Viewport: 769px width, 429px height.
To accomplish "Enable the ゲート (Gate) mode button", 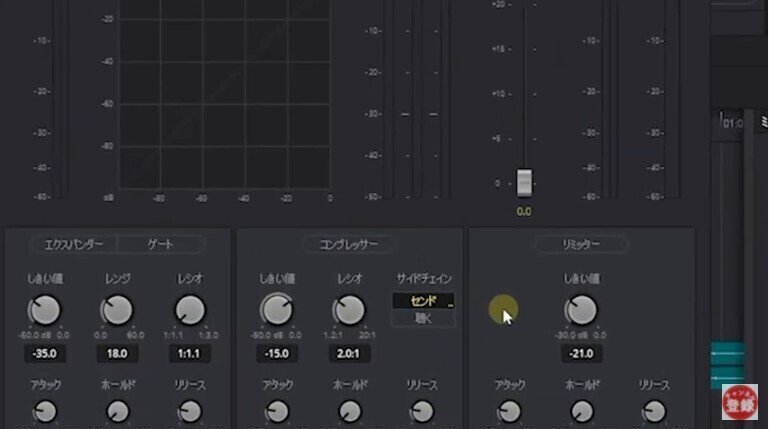I will 160,244.
